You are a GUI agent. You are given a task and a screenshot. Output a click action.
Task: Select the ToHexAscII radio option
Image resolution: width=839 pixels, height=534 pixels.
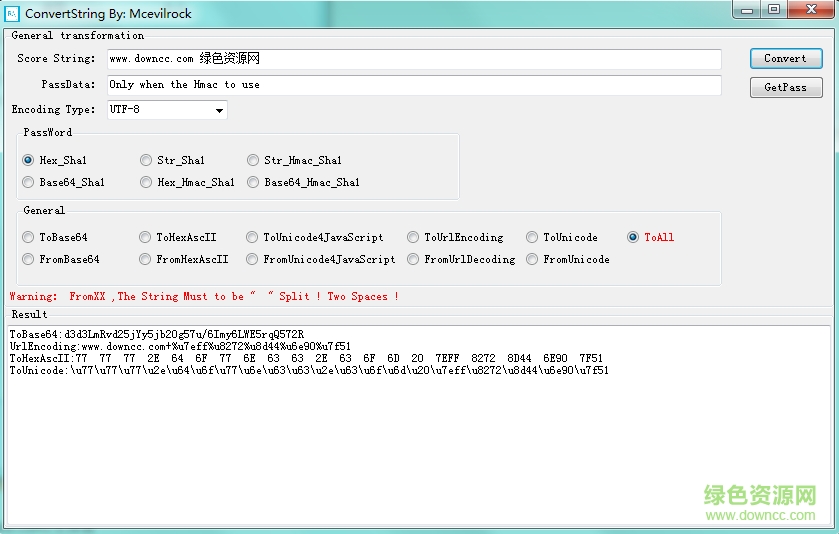click(x=146, y=238)
